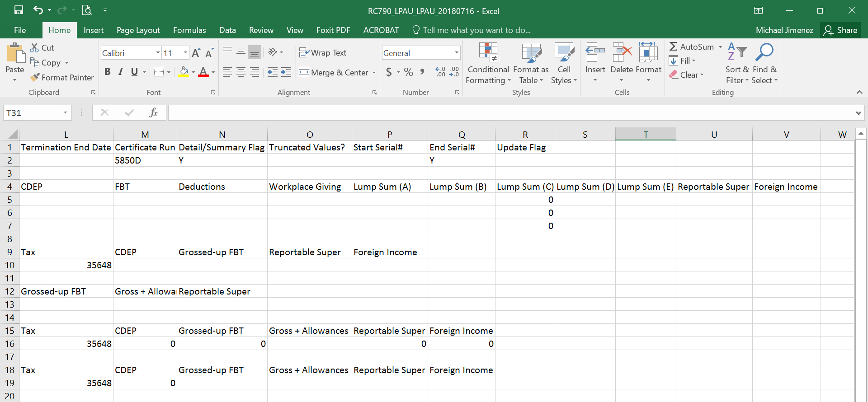Open Conditional Formatting menu
Screen dimensions: 868x402
point(488,63)
